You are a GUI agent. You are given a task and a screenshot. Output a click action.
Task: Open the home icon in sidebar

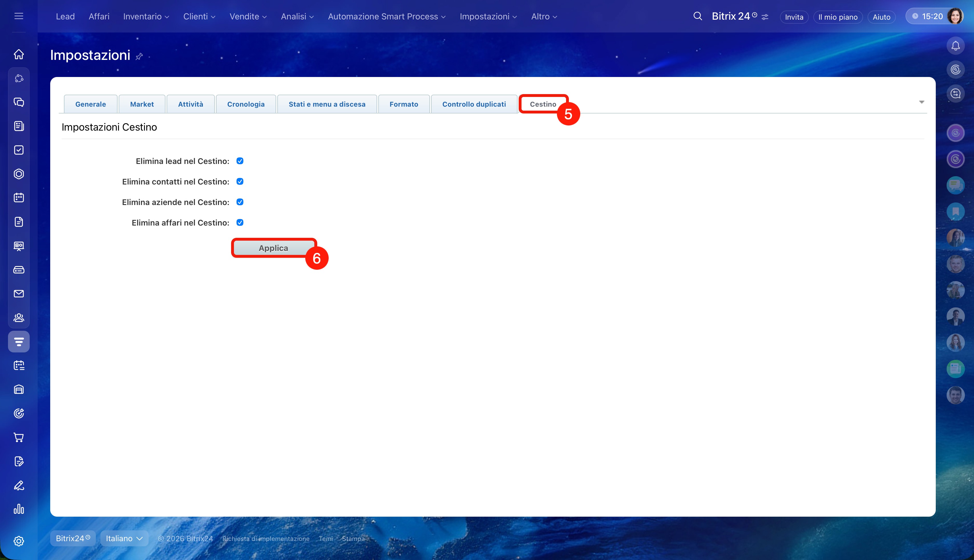[19, 54]
